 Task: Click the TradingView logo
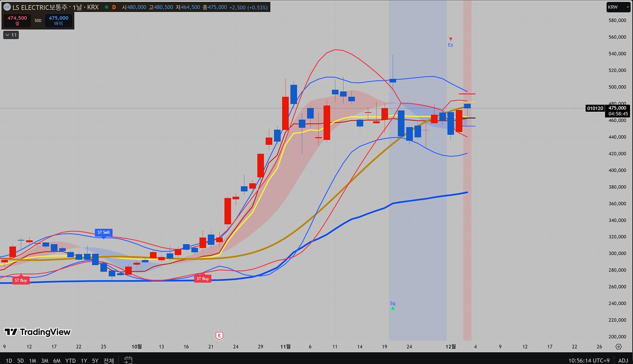click(x=38, y=332)
